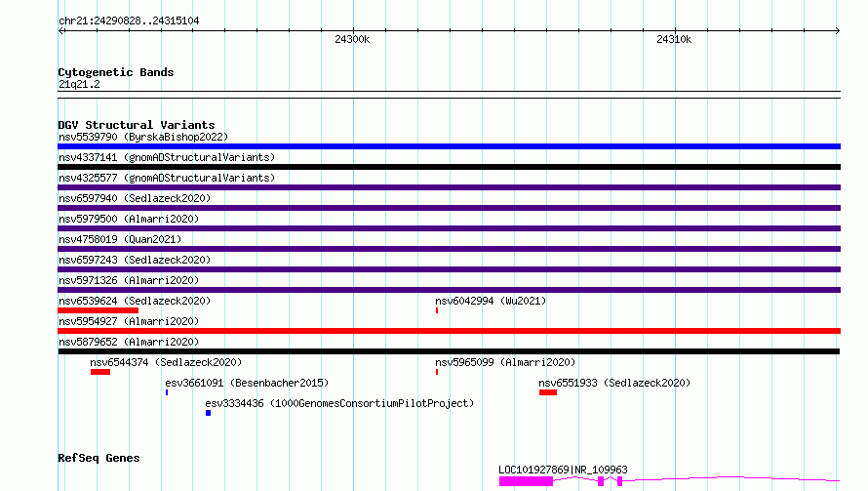Click the red bar of nsv6544374
This screenshot has width=868, height=491.
click(x=100, y=372)
